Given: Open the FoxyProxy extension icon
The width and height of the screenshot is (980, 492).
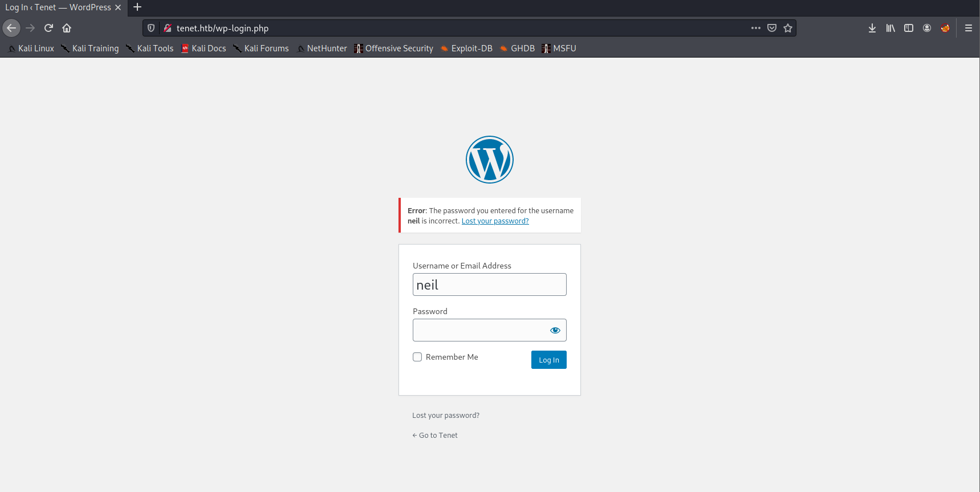Looking at the screenshot, I should pyautogui.click(x=945, y=28).
